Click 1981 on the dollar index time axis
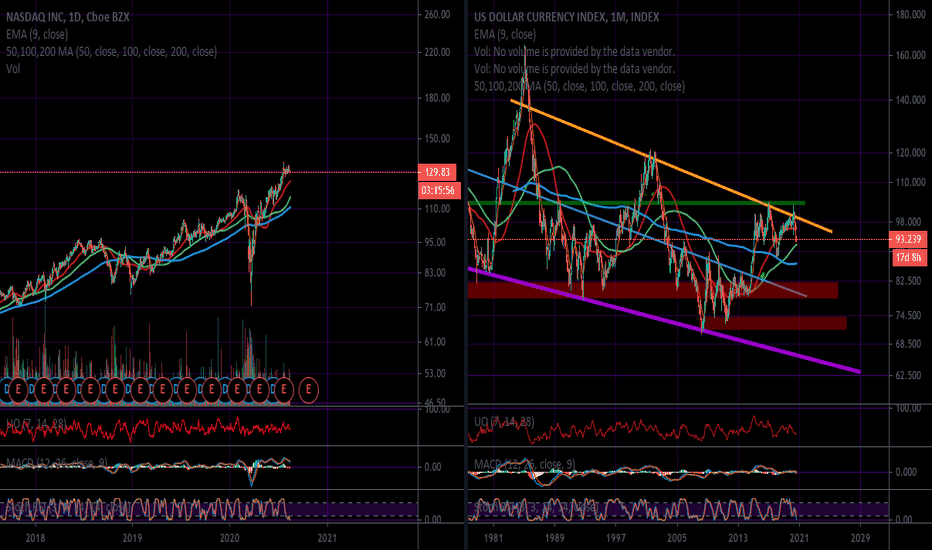932x550 pixels. click(x=493, y=538)
